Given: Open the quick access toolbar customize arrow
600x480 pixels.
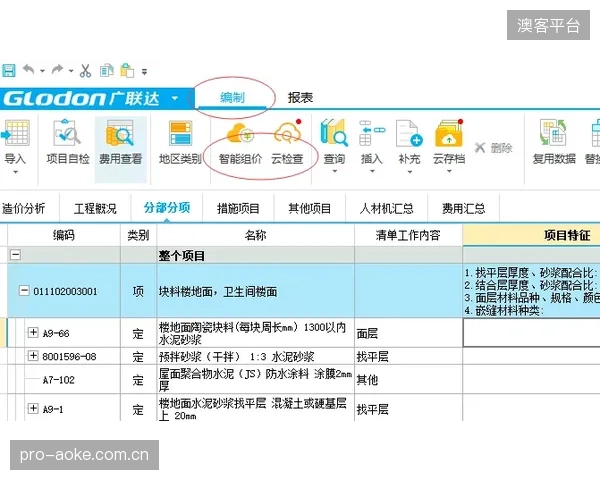Looking at the screenshot, I should (144, 72).
